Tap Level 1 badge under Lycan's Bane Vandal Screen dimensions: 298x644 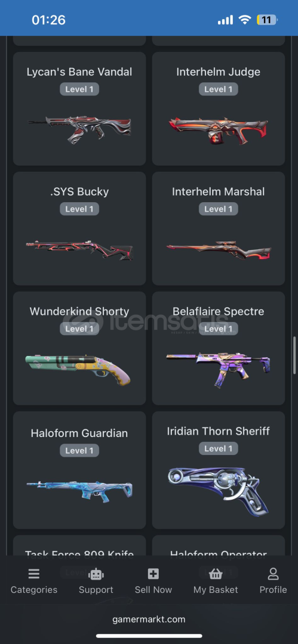click(x=79, y=89)
